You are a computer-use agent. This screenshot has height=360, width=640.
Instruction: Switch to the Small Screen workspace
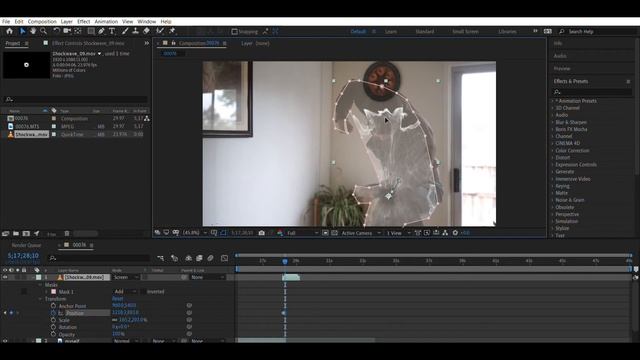click(x=465, y=31)
